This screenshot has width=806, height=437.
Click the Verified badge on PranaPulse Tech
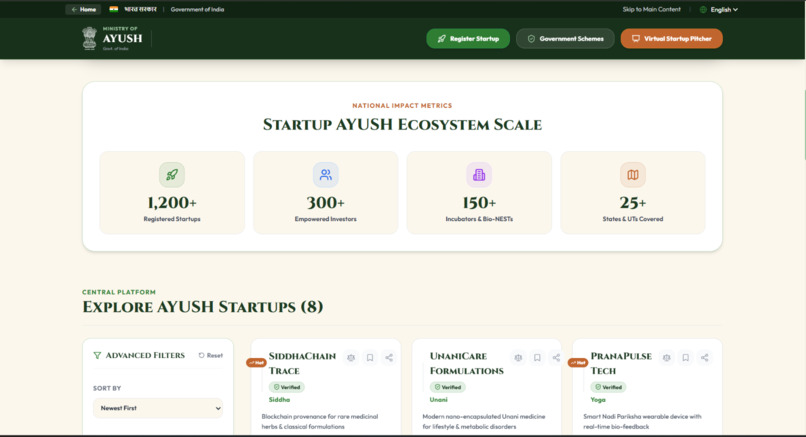pyautogui.click(x=609, y=387)
